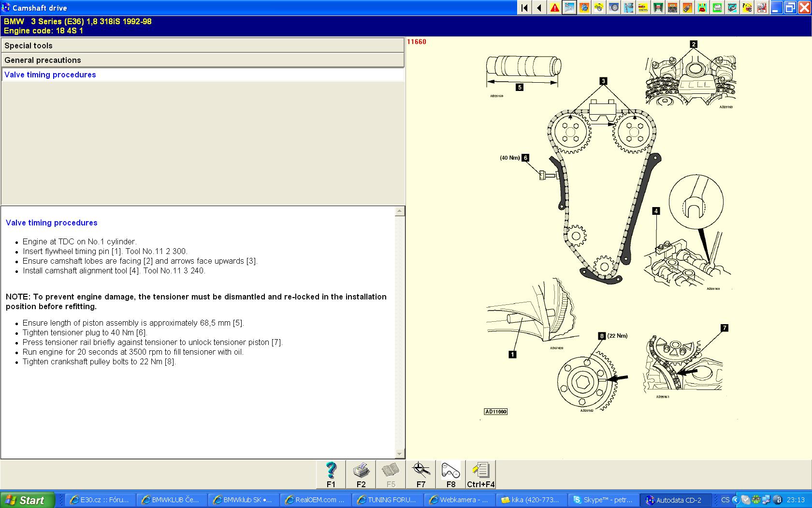812x508 pixels.
Task: Click the text pane scrollbar down arrow
Action: [x=399, y=454]
